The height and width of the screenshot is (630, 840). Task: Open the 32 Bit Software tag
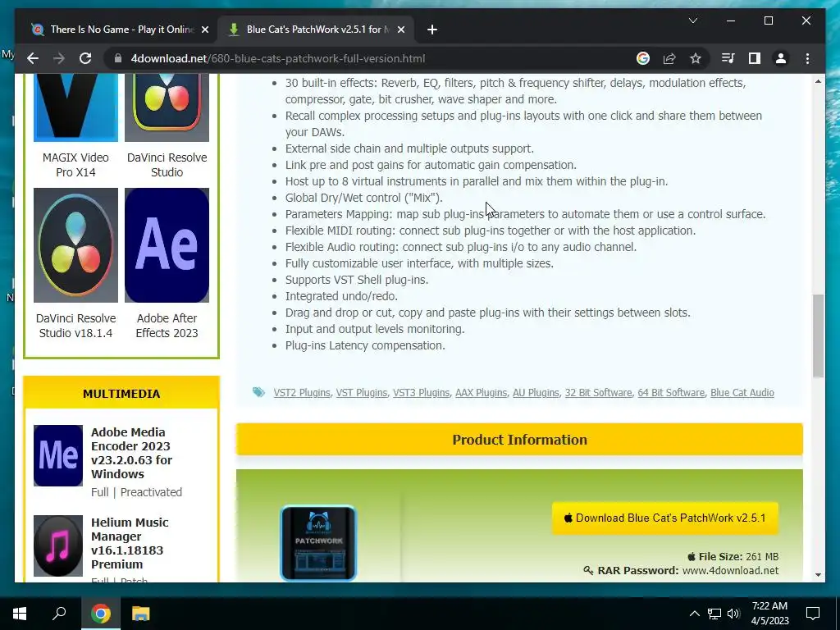[598, 393]
